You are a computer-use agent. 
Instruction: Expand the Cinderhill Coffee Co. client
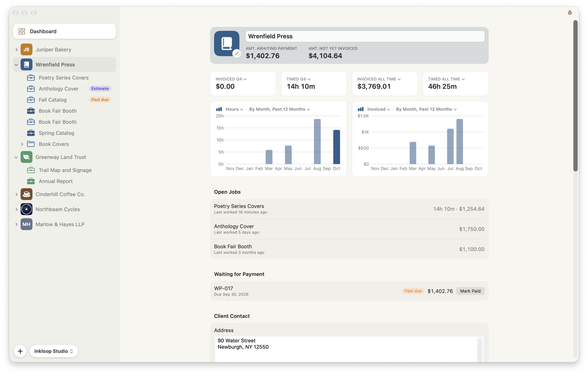16,194
